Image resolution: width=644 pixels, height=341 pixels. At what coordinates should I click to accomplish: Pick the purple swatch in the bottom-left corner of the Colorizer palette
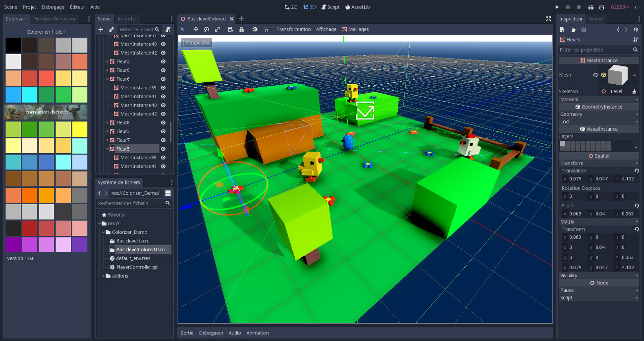point(13,245)
